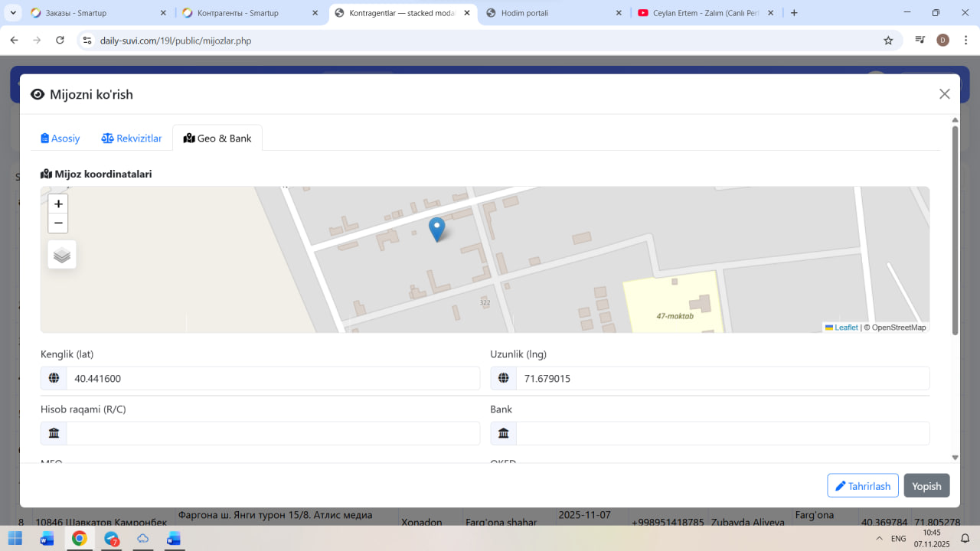Reload the current browser page
980x551 pixels.
[x=60, y=41]
